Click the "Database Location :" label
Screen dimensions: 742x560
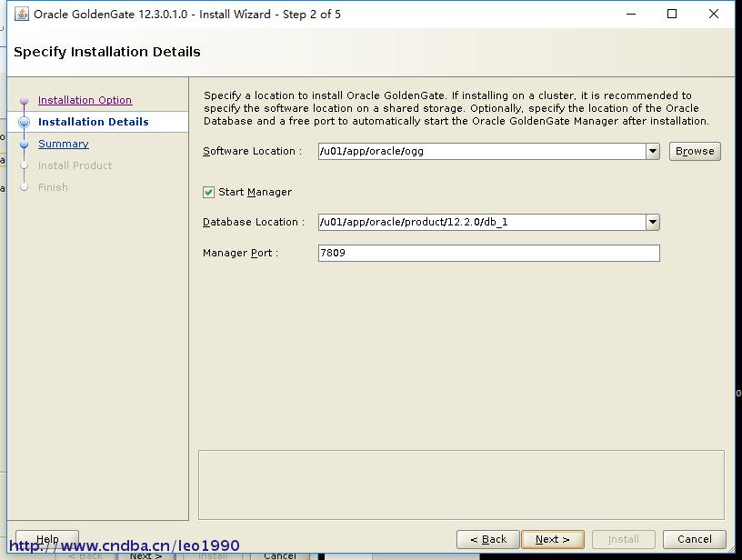[254, 222]
